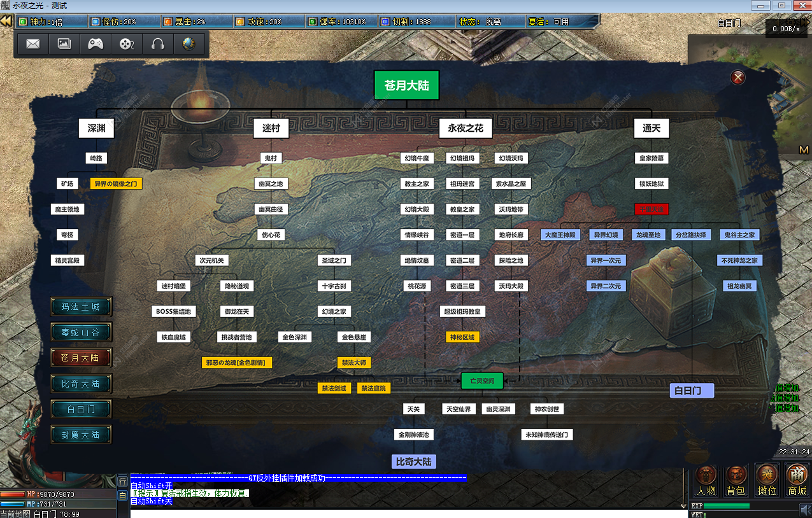
Task: Select the 深渊 region node
Action: 96,129
